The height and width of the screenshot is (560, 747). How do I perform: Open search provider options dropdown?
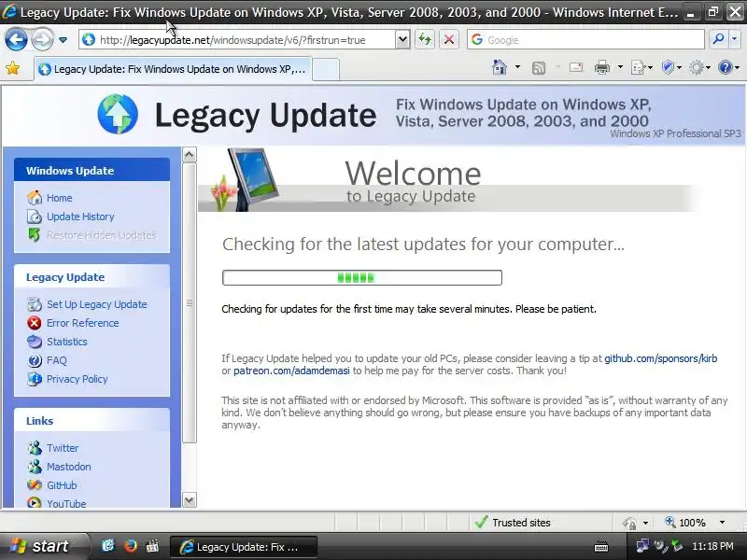click(x=734, y=40)
